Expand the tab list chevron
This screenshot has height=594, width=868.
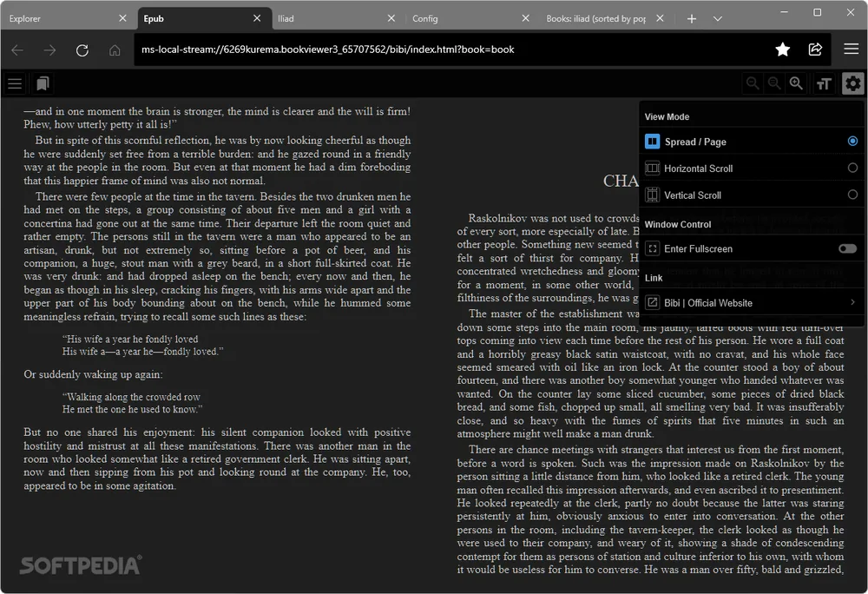[718, 19]
